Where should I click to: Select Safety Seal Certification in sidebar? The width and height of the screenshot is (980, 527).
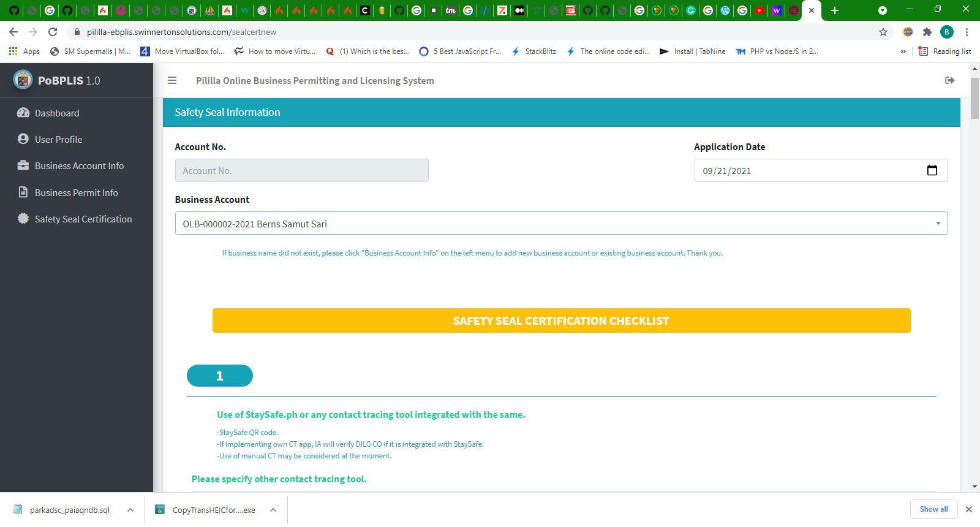pos(83,219)
